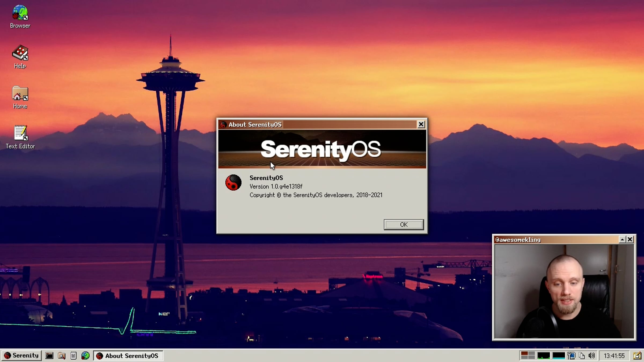The width and height of the screenshot is (644, 362).
Task: Click OK in the About SerenityOS dialog
Action: (x=404, y=224)
